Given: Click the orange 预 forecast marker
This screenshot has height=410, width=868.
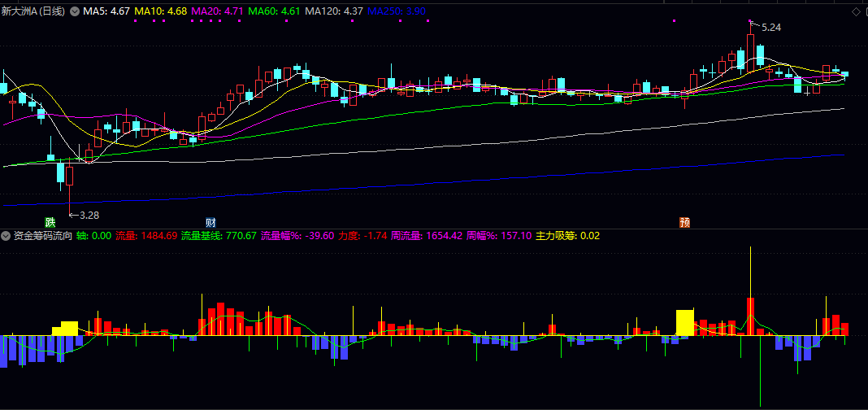Looking at the screenshot, I should click(x=685, y=222).
